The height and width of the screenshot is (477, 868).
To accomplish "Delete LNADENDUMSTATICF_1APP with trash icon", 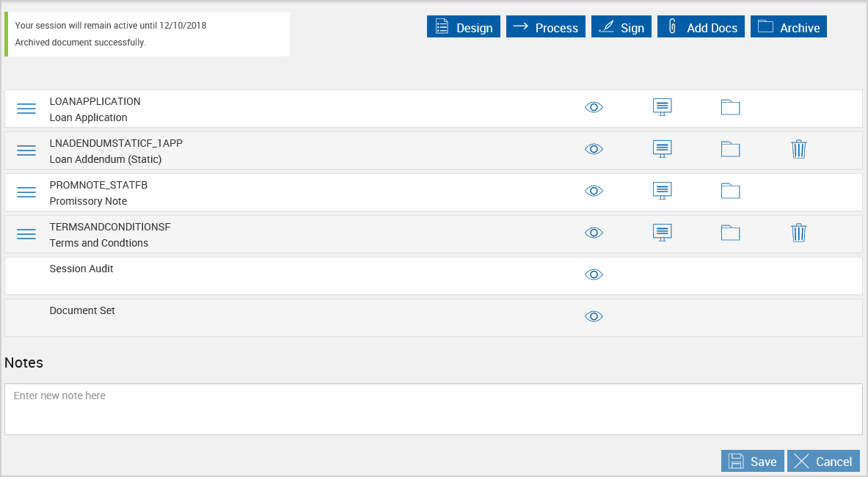I will click(x=799, y=150).
